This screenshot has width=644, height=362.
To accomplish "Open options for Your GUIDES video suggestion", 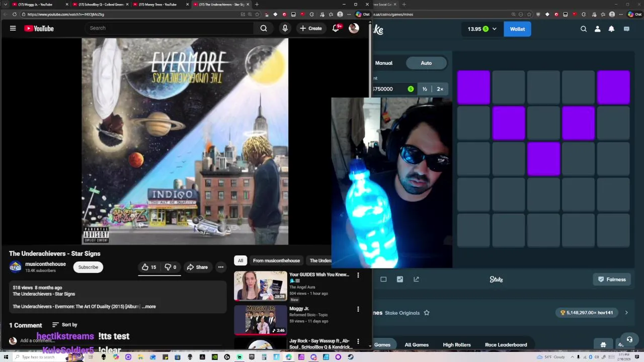I will pos(358,275).
